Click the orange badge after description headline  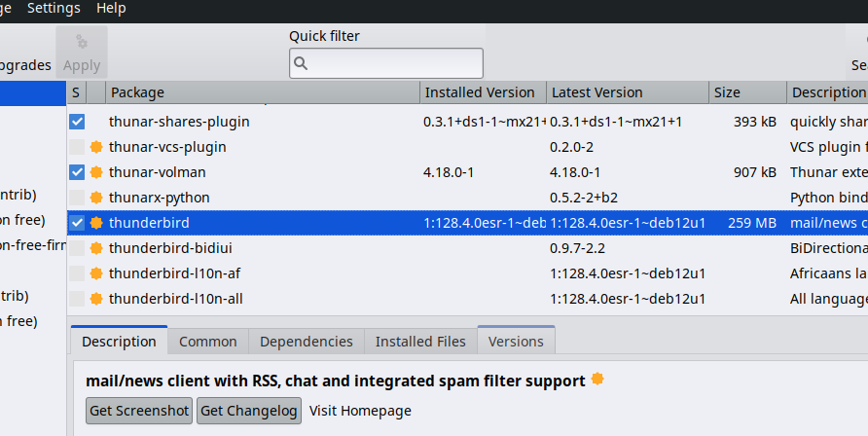pyautogui.click(x=597, y=379)
